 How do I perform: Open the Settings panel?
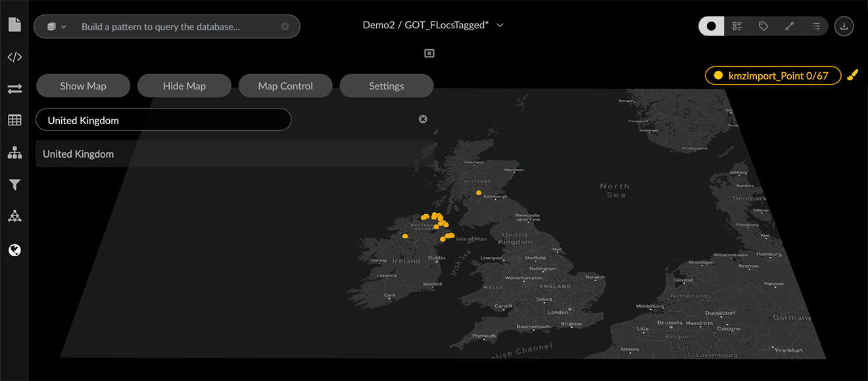tap(386, 85)
